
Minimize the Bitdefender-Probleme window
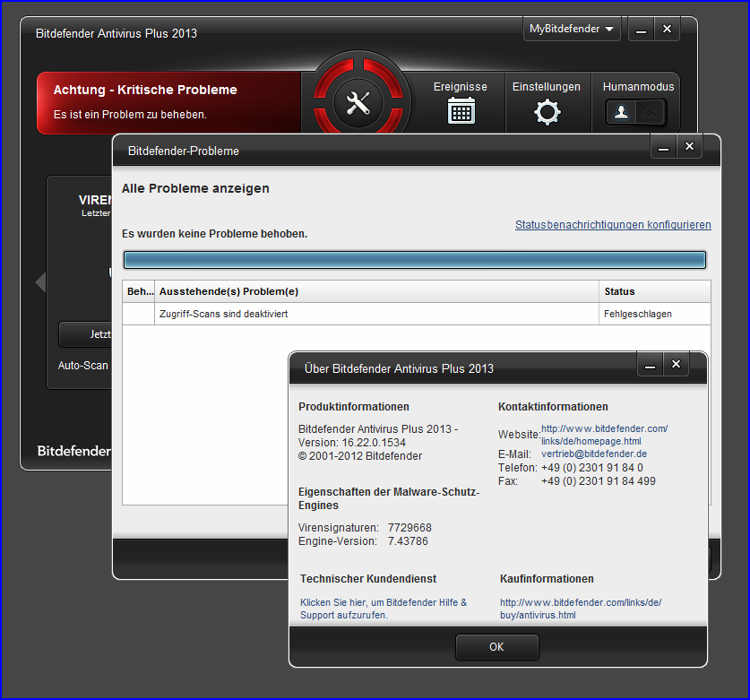663,147
